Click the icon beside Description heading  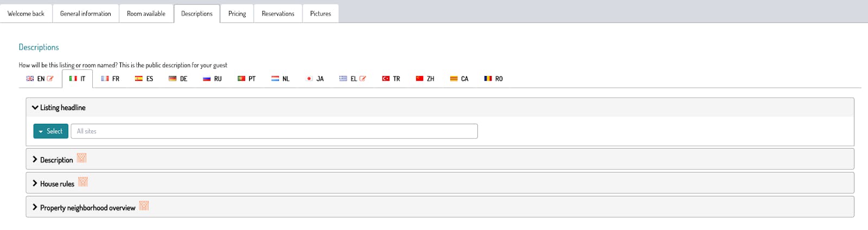coord(81,158)
